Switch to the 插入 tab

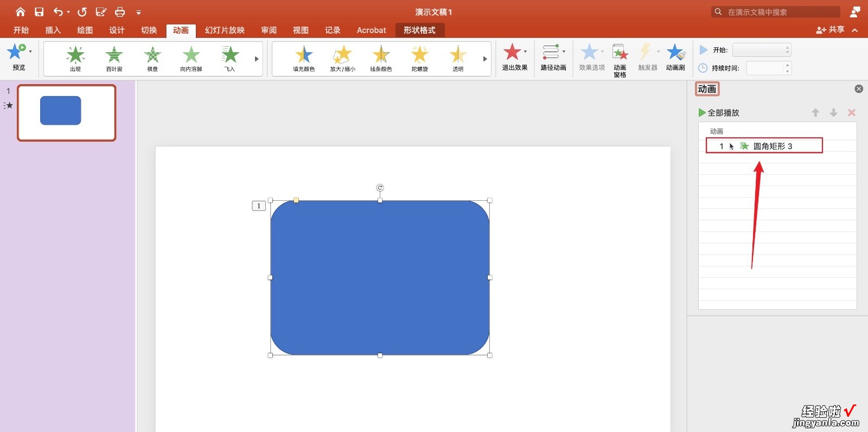coord(53,30)
